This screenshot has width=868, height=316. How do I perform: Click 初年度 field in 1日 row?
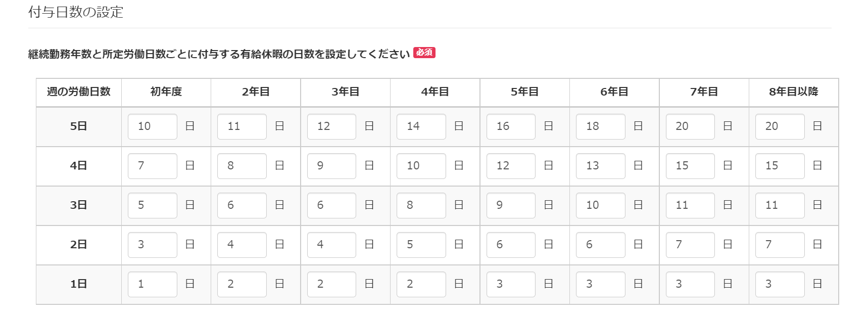pos(153,284)
